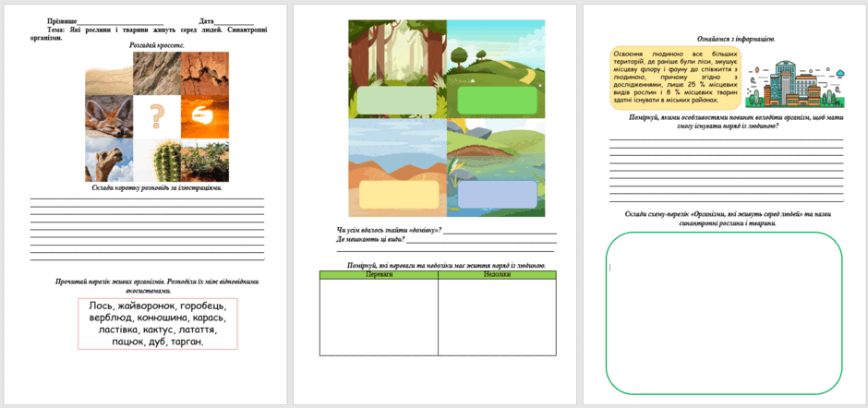The image size is (868, 408).
Task: Click the empty cell under Переваги
Action: click(x=379, y=318)
